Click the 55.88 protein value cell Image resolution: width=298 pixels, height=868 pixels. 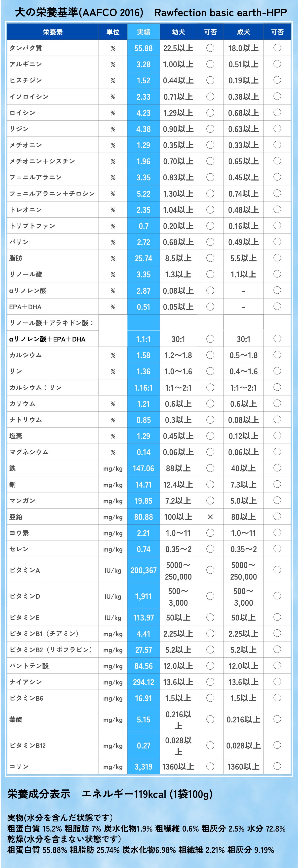pyautogui.click(x=144, y=48)
